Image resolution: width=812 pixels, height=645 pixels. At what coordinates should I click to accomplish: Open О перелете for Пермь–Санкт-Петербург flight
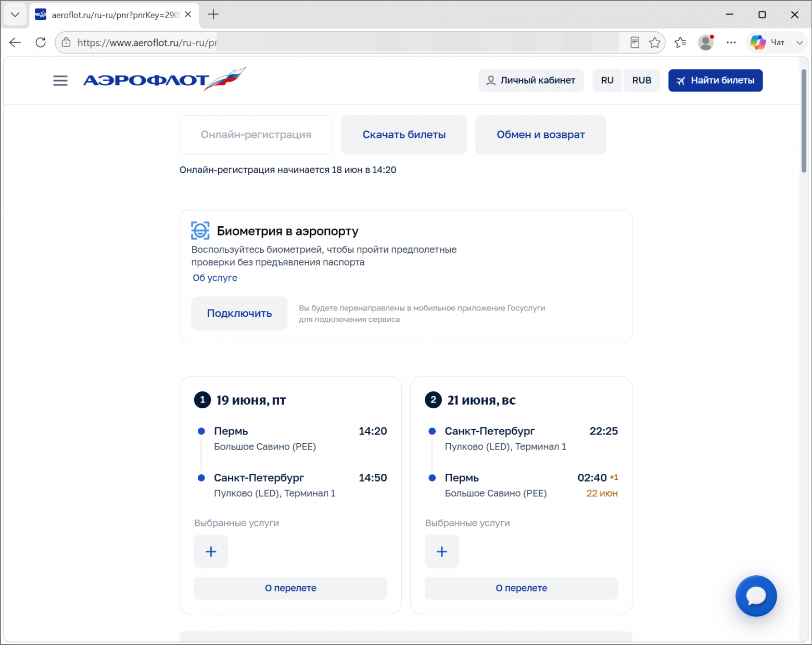coord(290,588)
